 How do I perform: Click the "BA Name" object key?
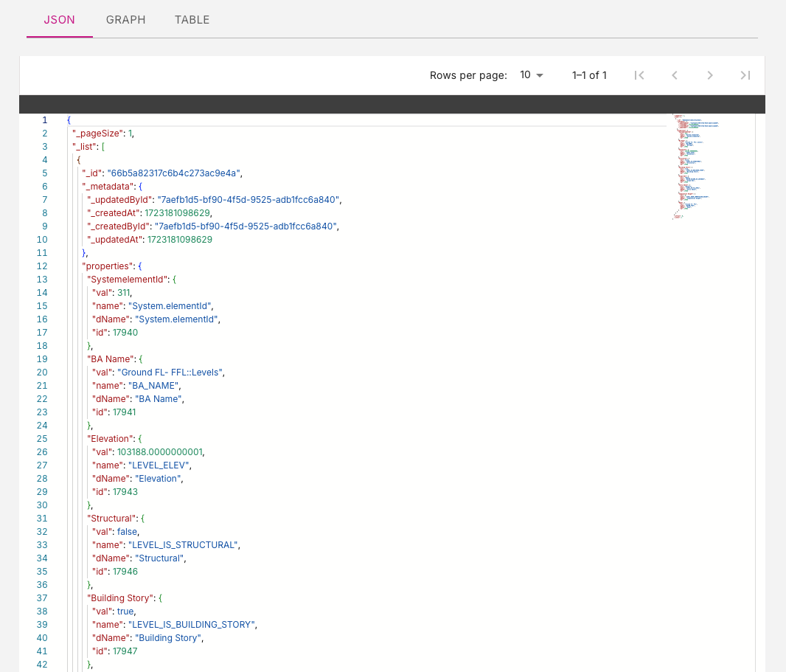click(111, 359)
